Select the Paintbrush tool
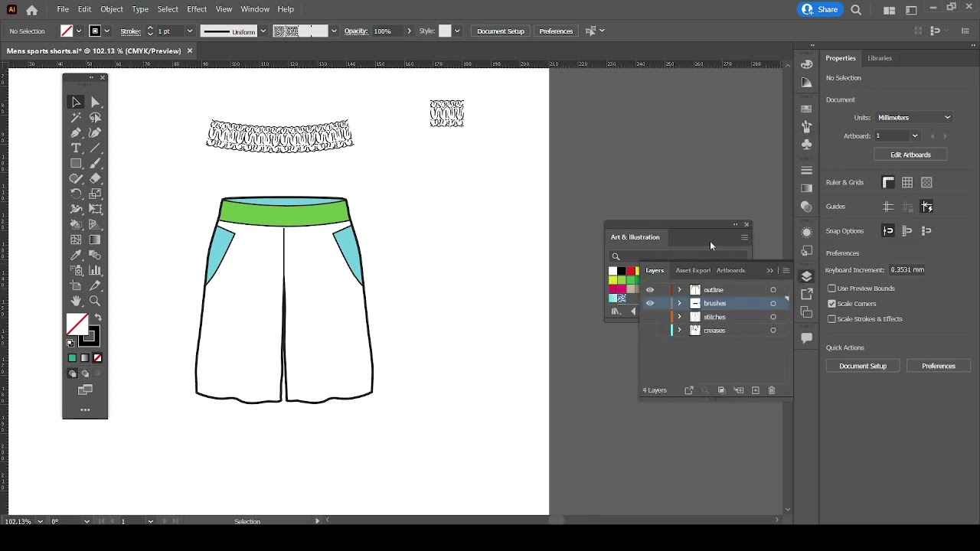The width and height of the screenshot is (980, 551). pyautogui.click(x=95, y=164)
